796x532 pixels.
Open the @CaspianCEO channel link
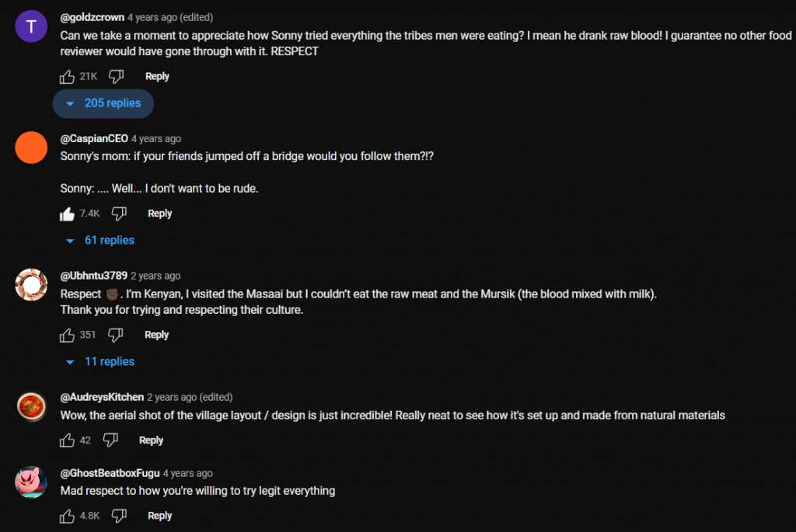(x=94, y=139)
